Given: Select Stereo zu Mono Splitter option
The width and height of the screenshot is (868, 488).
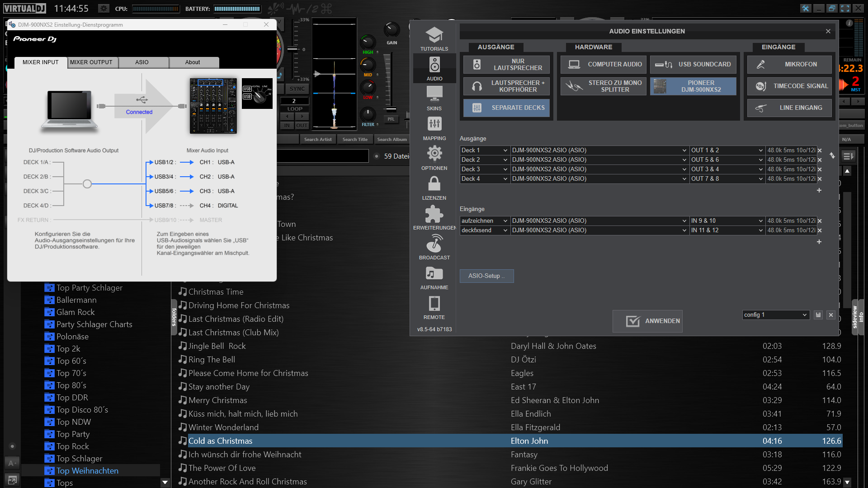Looking at the screenshot, I should pos(604,86).
